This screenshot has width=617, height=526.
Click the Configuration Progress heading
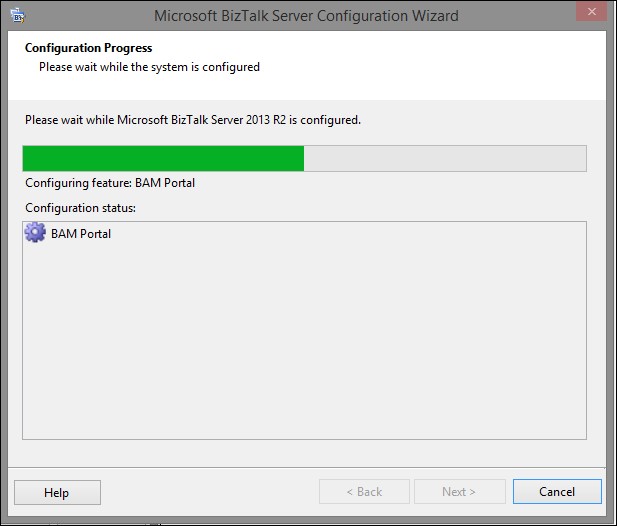[89, 48]
